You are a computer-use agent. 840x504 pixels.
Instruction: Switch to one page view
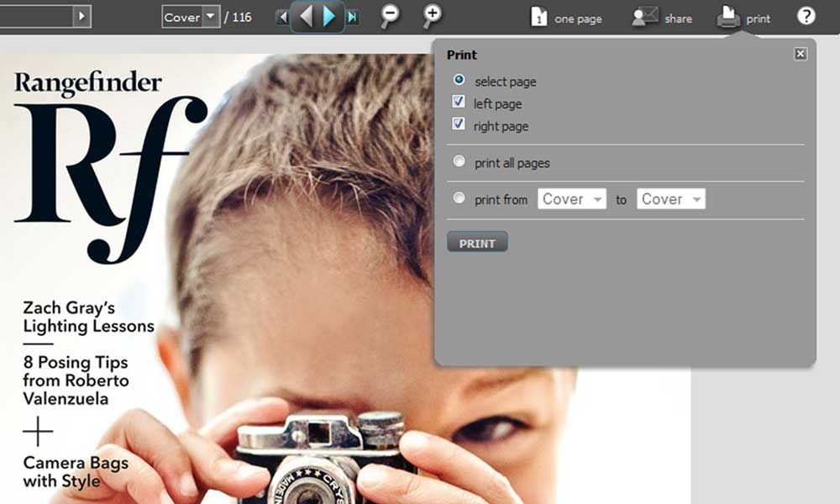(566, 18)
